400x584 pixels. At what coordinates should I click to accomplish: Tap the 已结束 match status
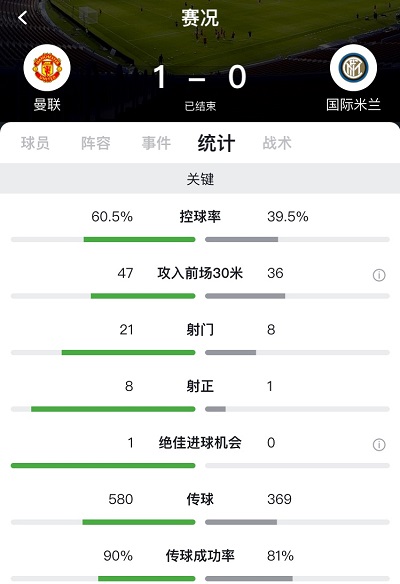point(200,107)
